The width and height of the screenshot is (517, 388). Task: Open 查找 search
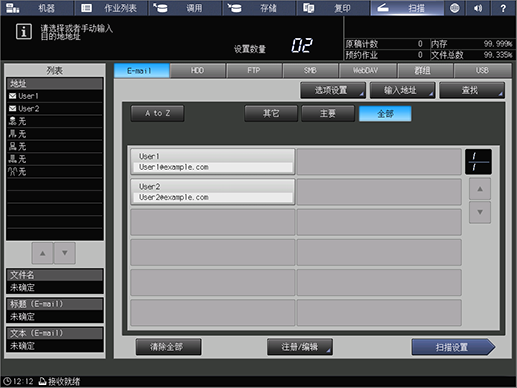coord(472,90)
